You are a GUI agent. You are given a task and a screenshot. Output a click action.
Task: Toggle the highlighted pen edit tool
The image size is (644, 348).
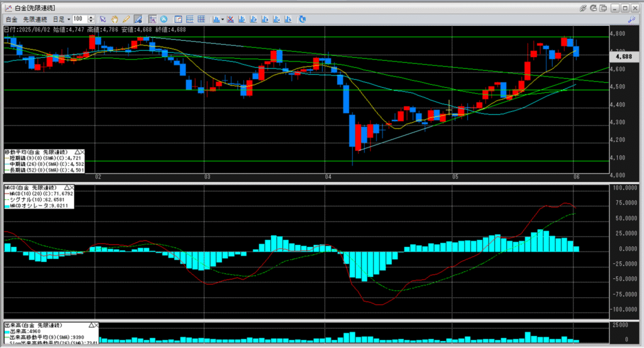(138, 19)
